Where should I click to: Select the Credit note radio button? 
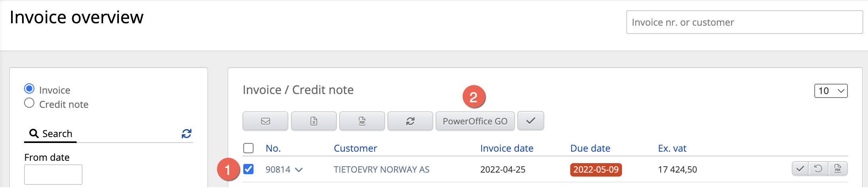(x=29, y=103)
